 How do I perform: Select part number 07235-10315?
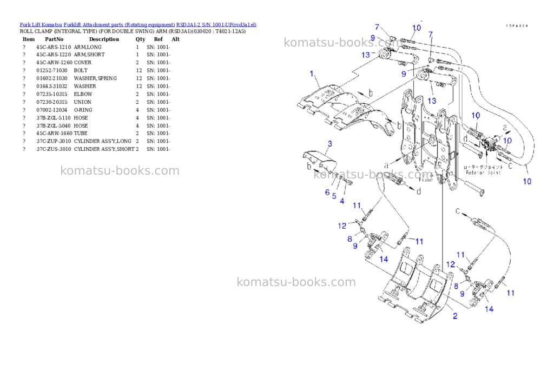point(52,94)
